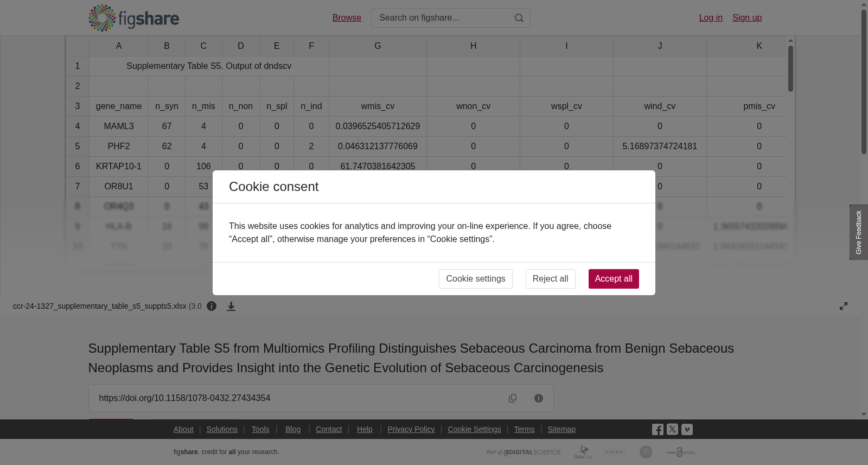Click wind_cv header cell
The width and height of the screenshot is (868, 465).
click(x=660, y=106)
